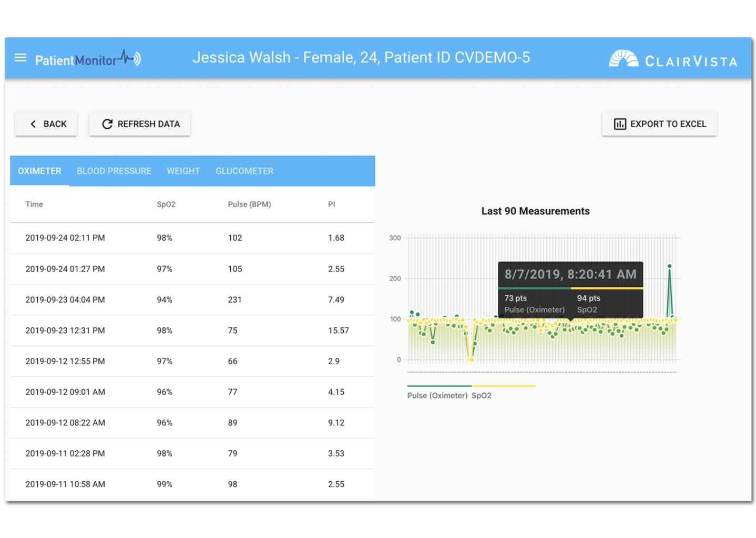Click the bar chart icon on Export button

[x=620, y=124]
